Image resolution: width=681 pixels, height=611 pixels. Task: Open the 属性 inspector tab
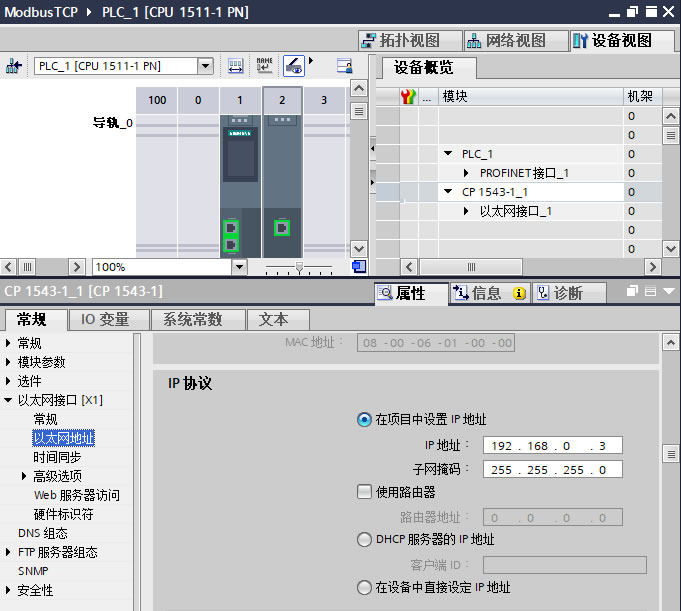pos(411,293)
